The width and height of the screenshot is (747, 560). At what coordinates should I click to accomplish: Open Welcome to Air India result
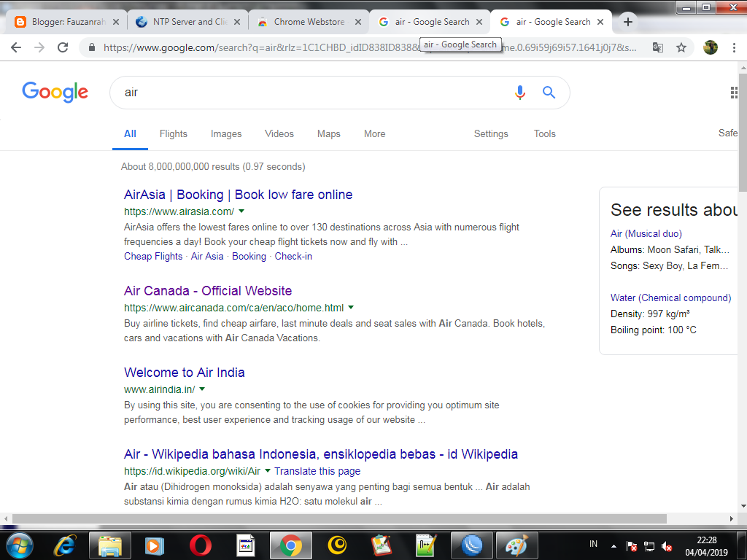point(185,373)
